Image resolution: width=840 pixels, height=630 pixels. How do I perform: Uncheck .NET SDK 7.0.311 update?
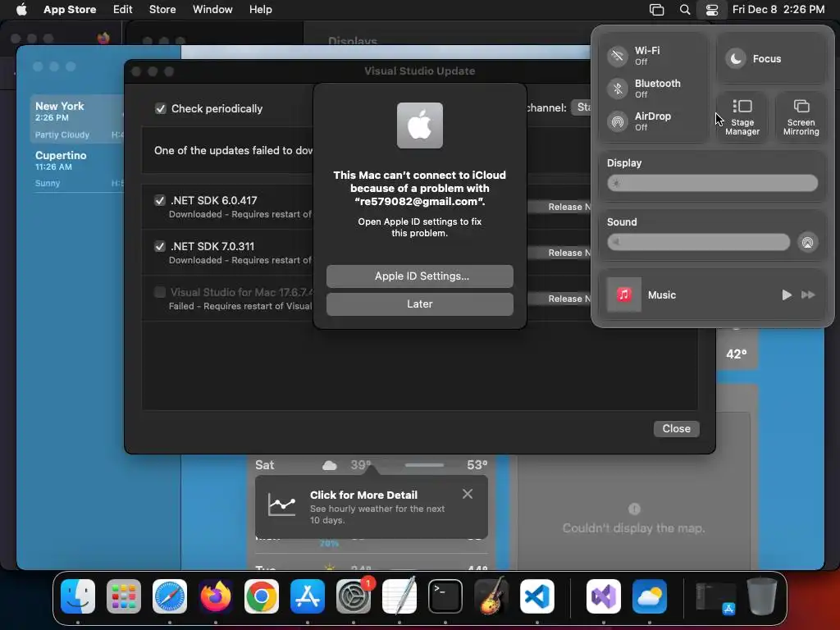[x=160, y=246]
